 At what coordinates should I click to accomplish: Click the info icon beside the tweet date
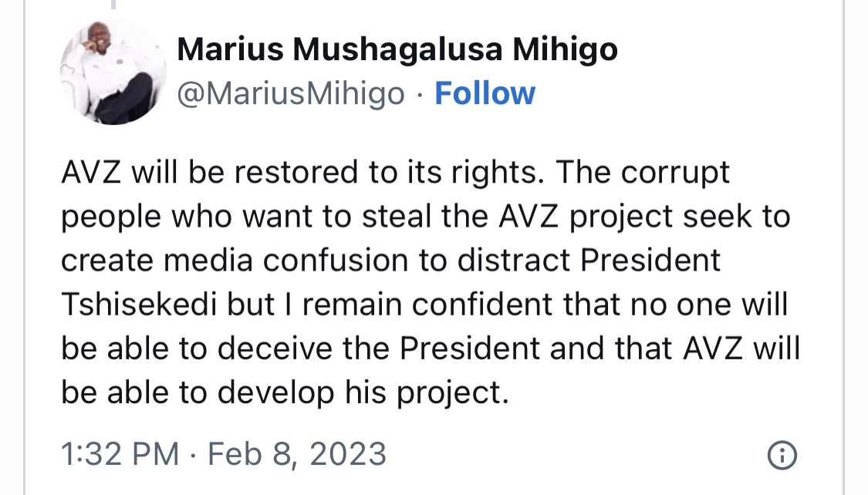[x=782, y=456]
